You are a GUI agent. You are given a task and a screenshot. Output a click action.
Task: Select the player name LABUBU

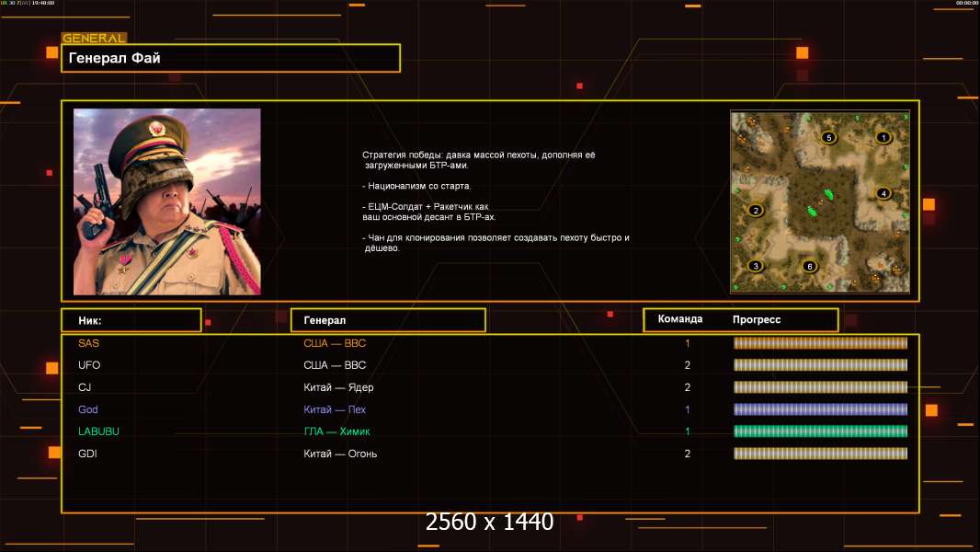99,431
